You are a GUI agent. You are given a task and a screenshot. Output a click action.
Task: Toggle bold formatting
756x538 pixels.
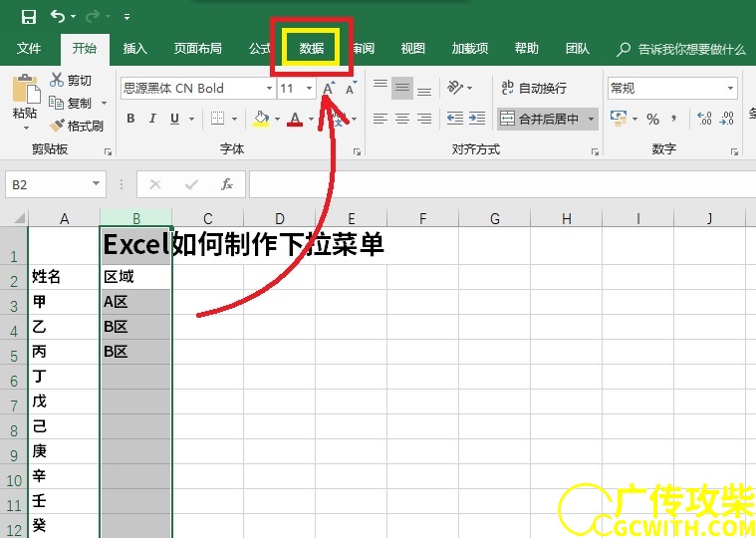coord(130,119)
